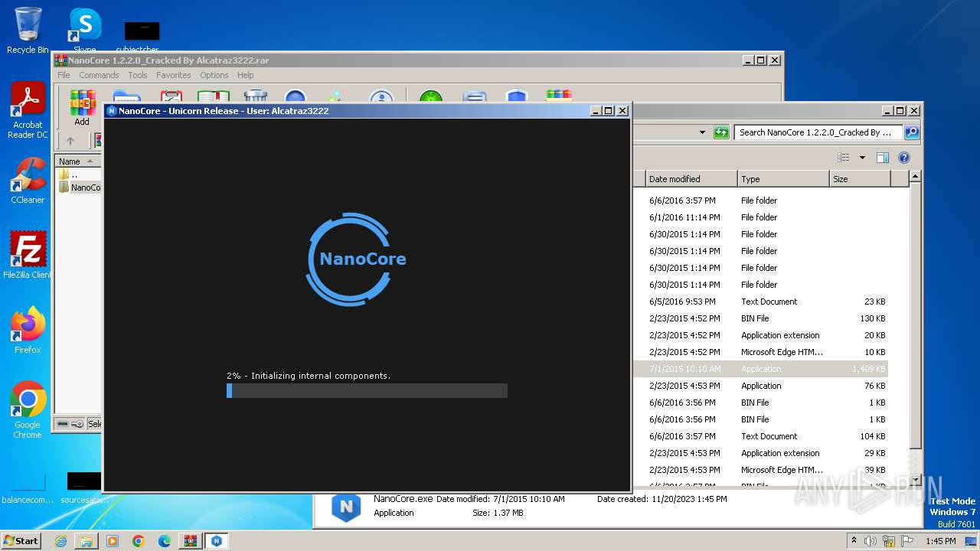The image size is (980, 551).
Task: Click the Type column header
Action: (783, 179)
